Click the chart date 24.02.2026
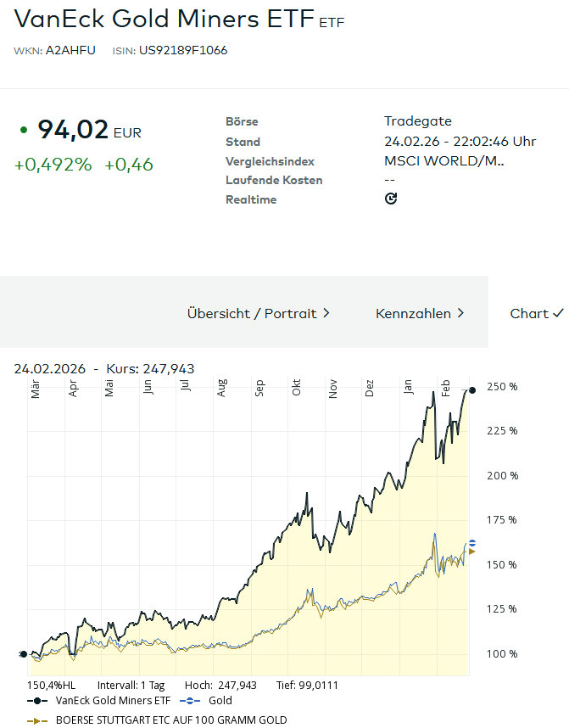The image size is (569, 728). coord(50,368)
